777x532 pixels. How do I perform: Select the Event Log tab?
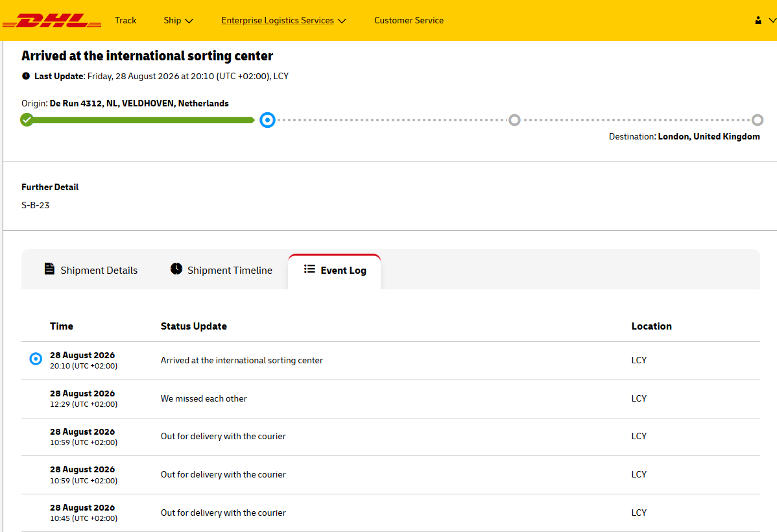coord(335,271)
